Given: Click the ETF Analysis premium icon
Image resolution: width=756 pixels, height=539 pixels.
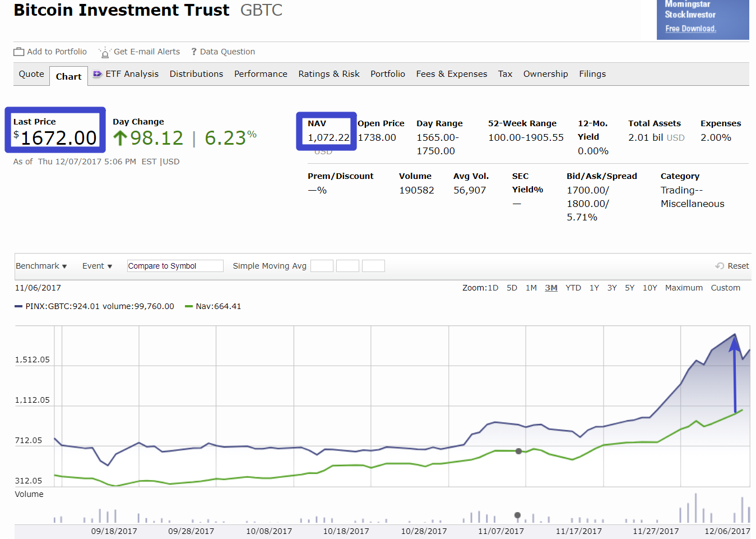Looking at the screenshot, I should coord(98,74).
